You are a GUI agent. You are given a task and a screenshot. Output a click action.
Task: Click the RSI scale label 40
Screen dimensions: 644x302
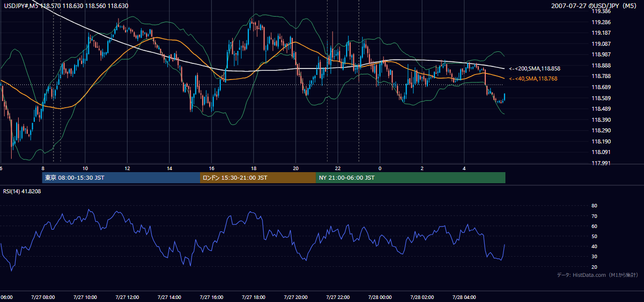click(x=595, y=247)
